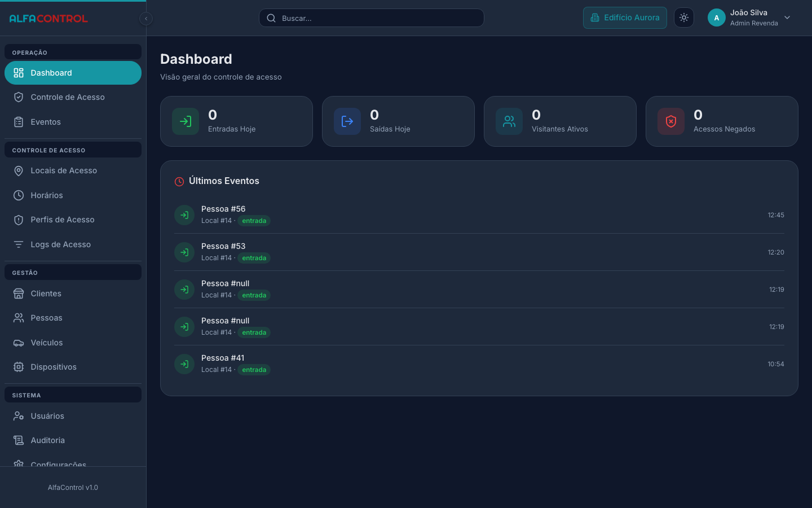Click the shield alert icon for Perfis
Screen dimensions: 812x508
tap(19, 220)
